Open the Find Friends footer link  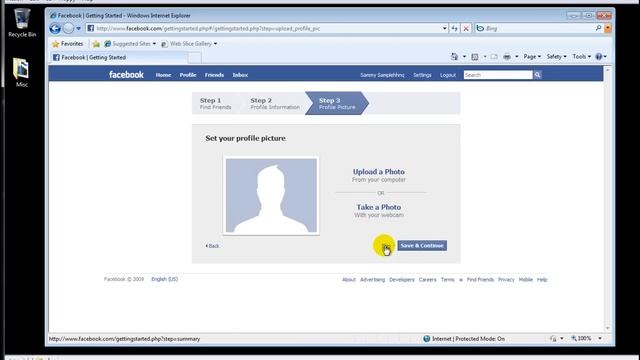pyautogui.click(x=480, y=280)
